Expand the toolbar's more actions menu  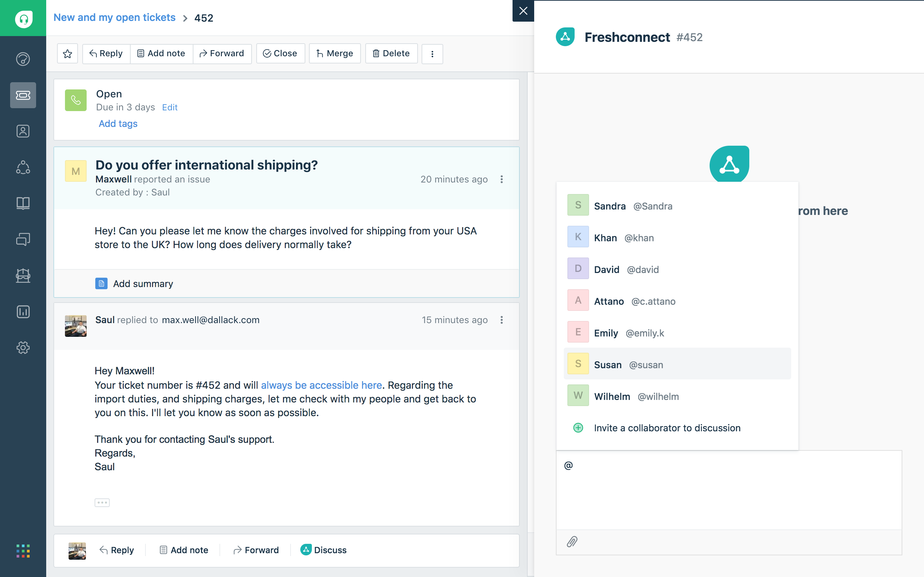tap(432, 54)
